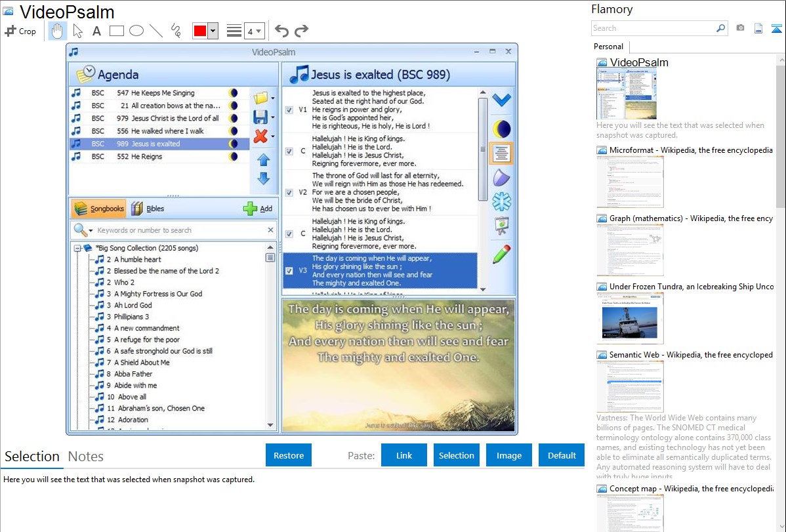Move agenda item up with blue arrow

click(264, 160)
